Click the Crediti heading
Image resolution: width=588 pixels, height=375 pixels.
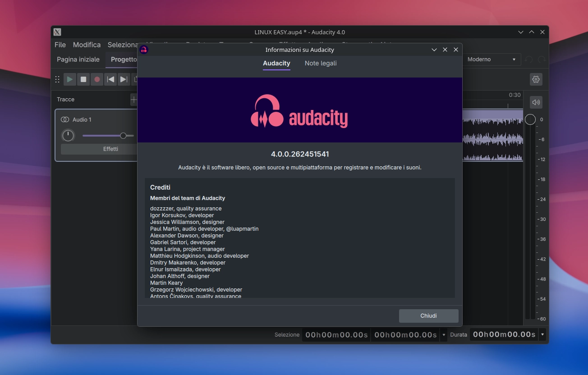coord(160,187)
